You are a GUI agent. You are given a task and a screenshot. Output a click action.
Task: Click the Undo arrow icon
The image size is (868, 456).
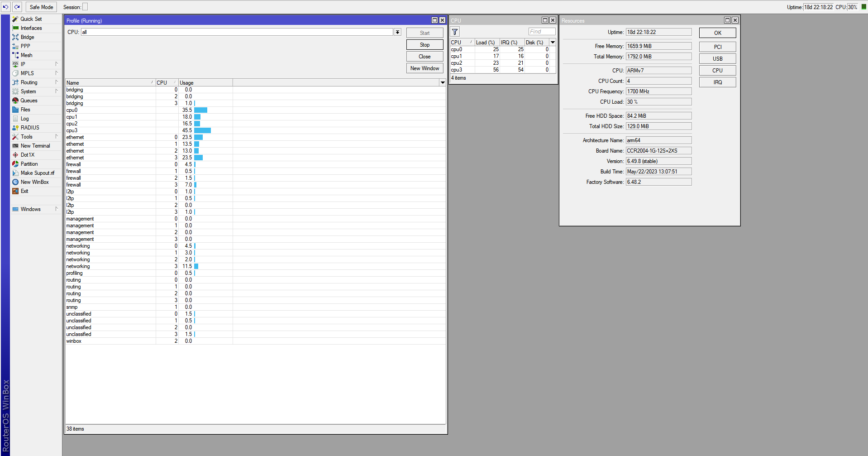[5, 7]
